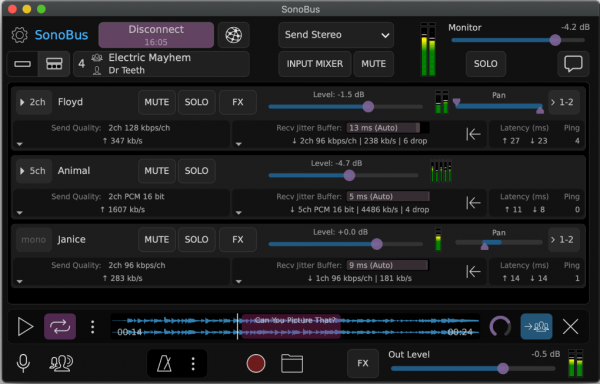The height and width of the screenshot is (384, 600).
Task: Open recordings folder icon
Action: point(292,363)
